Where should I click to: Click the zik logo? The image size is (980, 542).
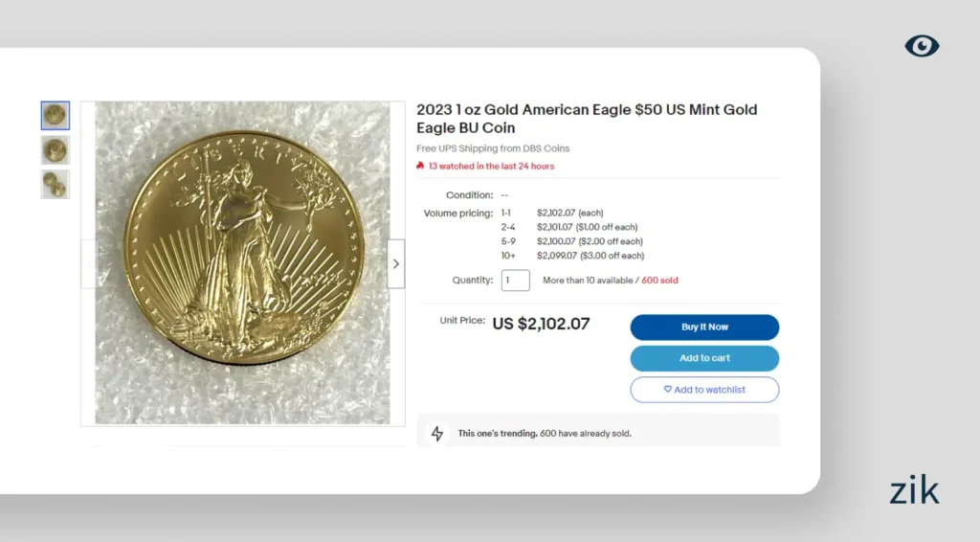(x=914, y=490)
